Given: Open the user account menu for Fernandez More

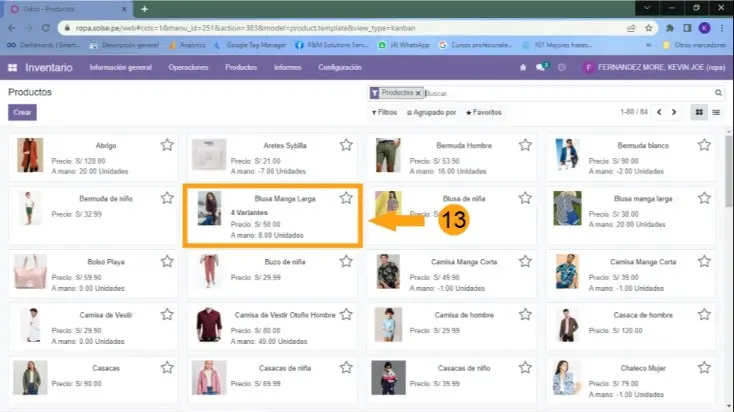Looking at the screenshot, I should [651, 67].
